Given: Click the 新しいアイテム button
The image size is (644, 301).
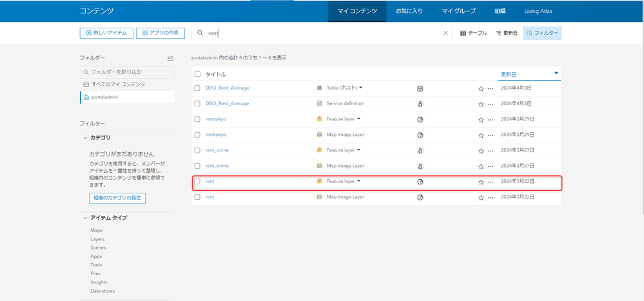Looking at the screenshot, I should (x=106, y=33).
